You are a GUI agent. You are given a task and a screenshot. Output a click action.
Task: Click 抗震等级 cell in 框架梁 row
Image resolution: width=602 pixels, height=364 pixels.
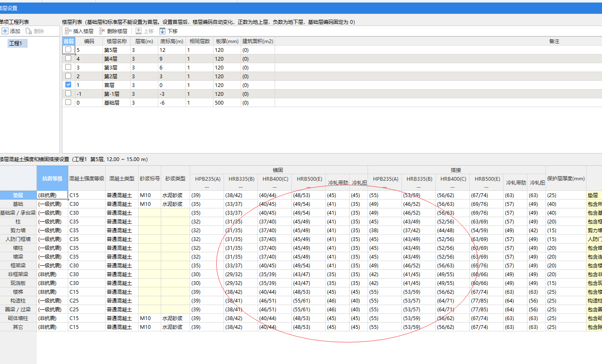click(52, 266)
